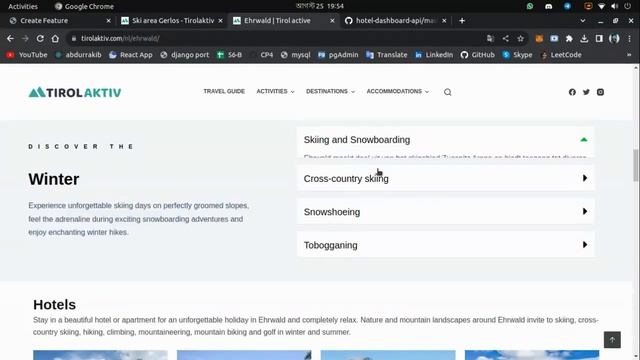The height and width of the screenshot is (360, 640).
Task: Click the TirolAktiv logo
Action: [75, 92]
